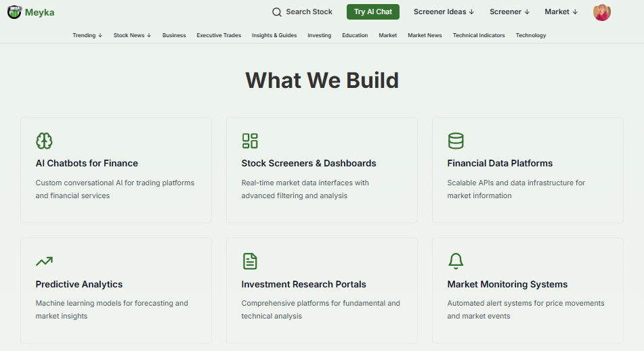Click the What We Build title
The width and height of the screenshot is (644, 351).
tap(322, 80)
